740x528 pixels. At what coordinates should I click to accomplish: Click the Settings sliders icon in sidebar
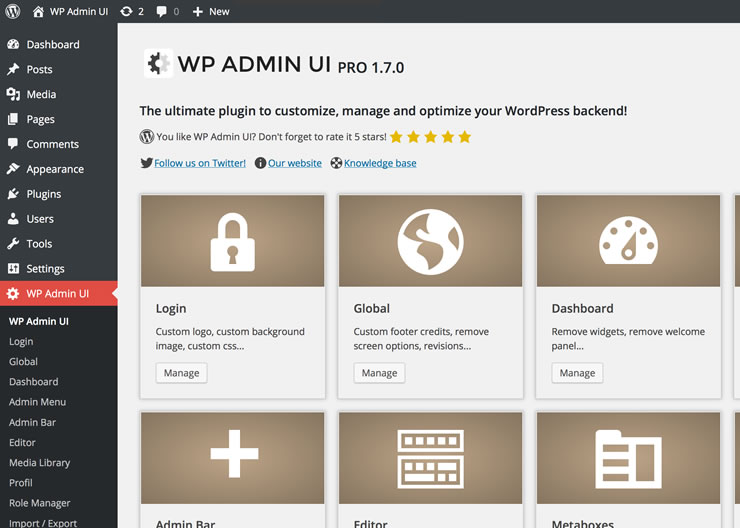pos(13,268)
